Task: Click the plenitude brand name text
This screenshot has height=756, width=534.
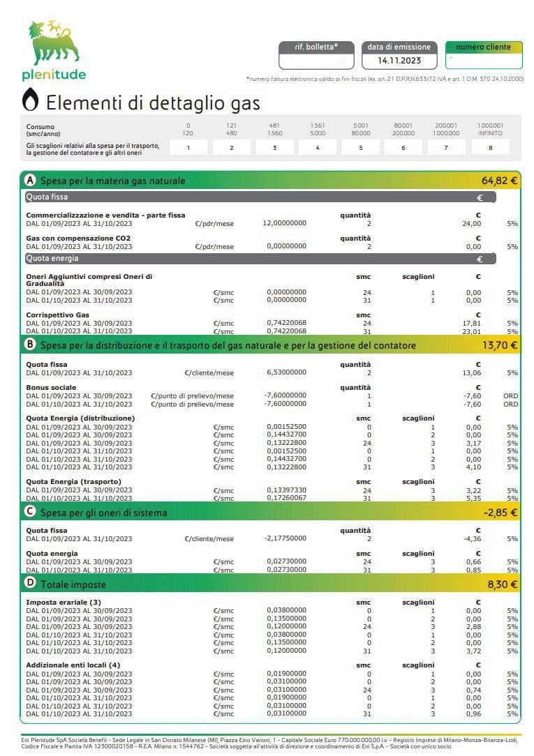Action: coord(54,75)
